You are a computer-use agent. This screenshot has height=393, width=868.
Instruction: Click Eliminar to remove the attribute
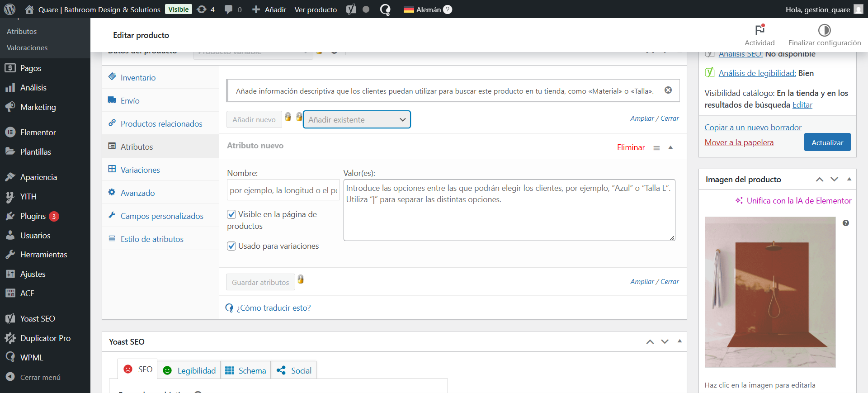[x=631, y=147]
